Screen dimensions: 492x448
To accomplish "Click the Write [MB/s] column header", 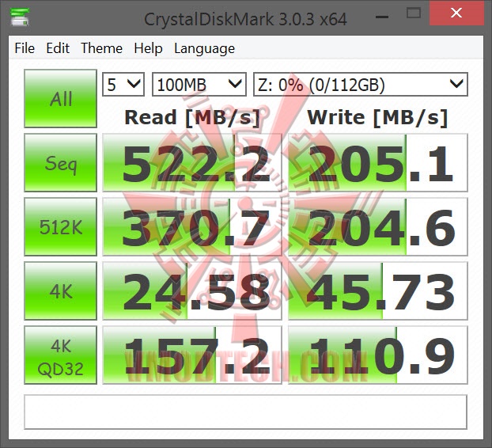I will point(377,118).
